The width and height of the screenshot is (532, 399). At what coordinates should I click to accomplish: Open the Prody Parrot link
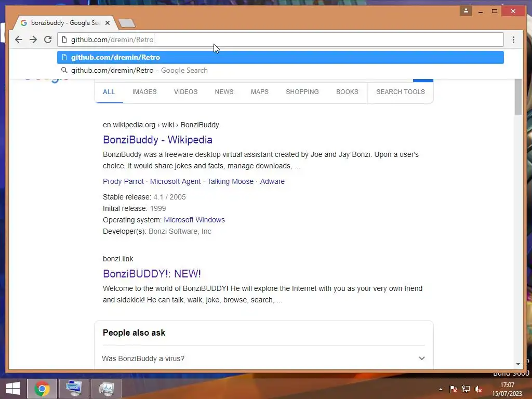tap(123, 181)
